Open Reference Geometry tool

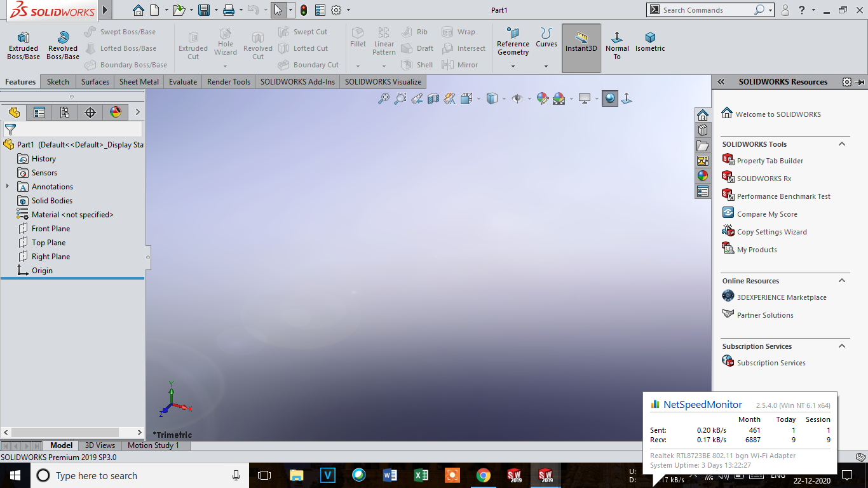click(x=513, y=43)
